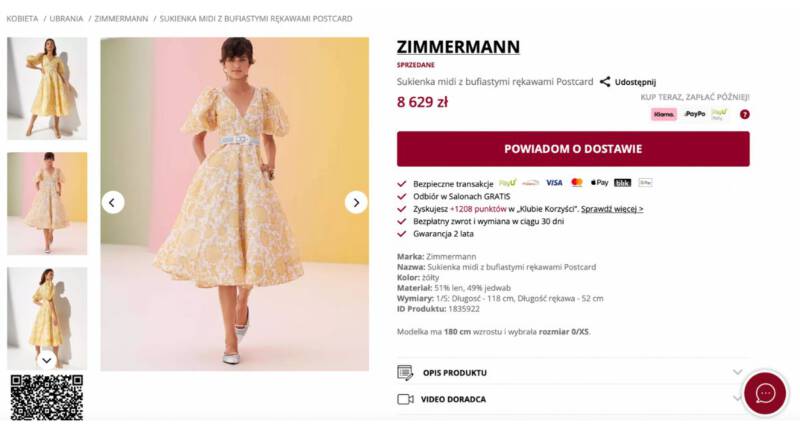
Task: Select the second dress thumbnail
Action: pyautogui.click(x=47, y=203)
